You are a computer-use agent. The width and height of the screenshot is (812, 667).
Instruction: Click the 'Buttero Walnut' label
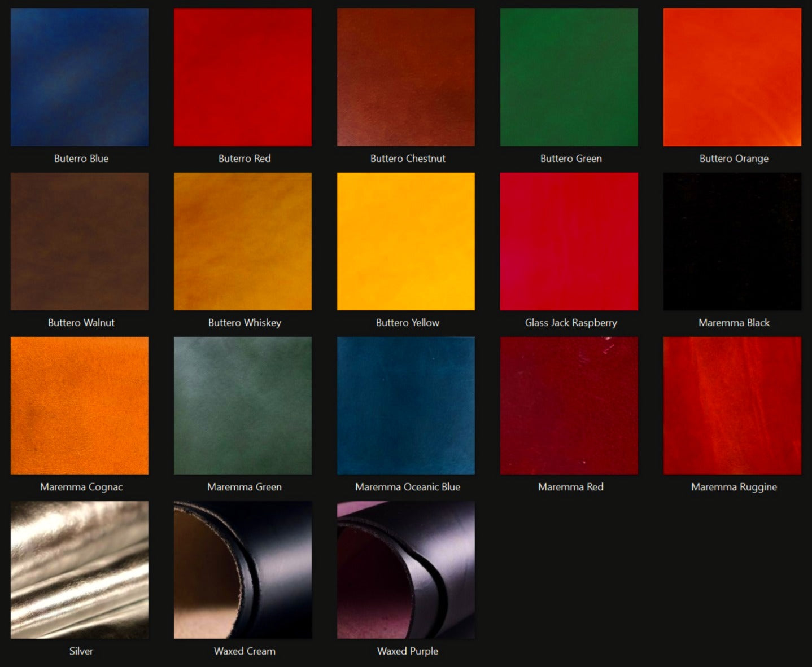click(81, 323)
